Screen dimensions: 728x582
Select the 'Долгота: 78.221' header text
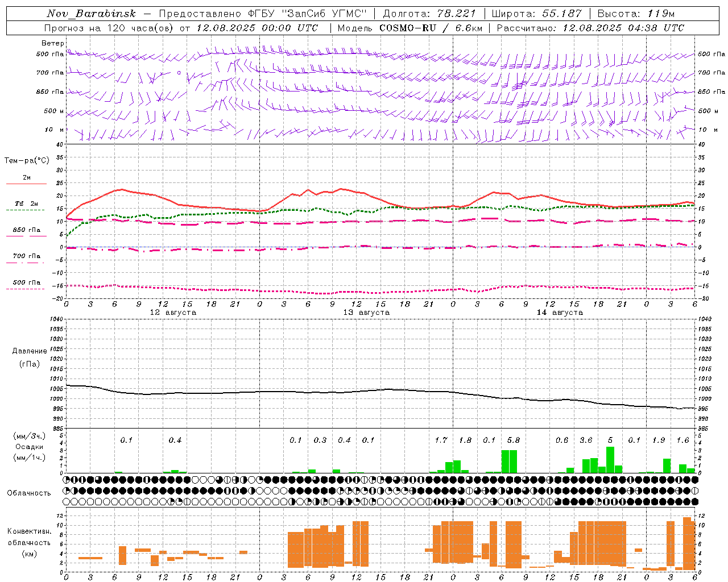tap(429, 14)
